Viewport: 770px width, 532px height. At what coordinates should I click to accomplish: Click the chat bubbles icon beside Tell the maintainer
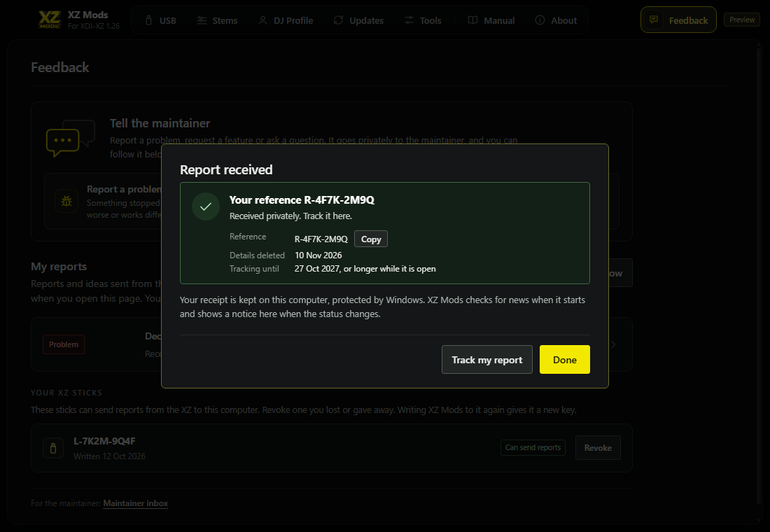coord(70,138)
